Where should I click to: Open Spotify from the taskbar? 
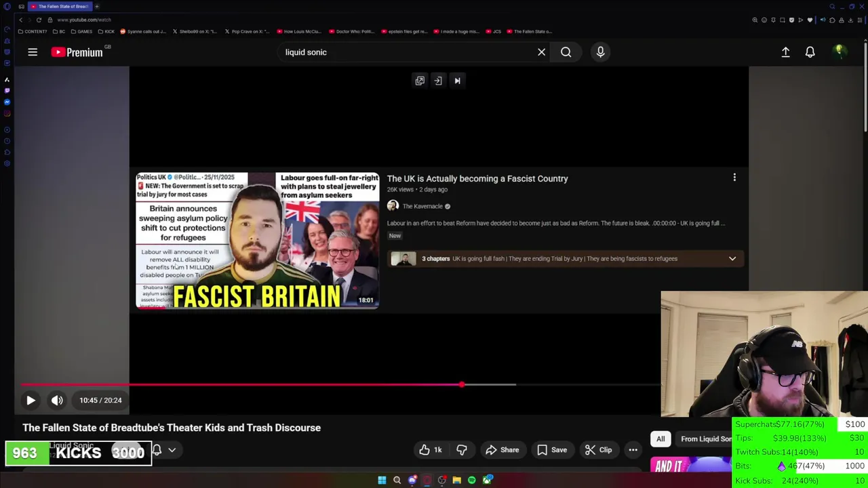pos(472,481)
